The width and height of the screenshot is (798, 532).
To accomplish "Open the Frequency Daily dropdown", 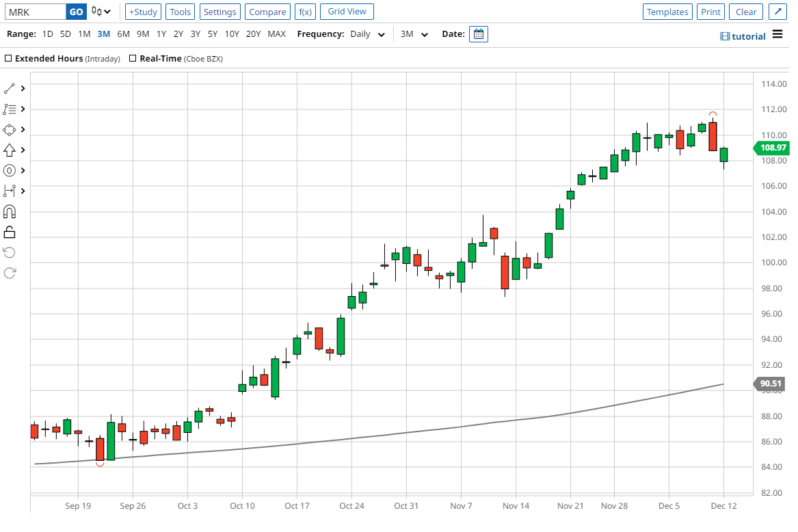I will 368,34.
